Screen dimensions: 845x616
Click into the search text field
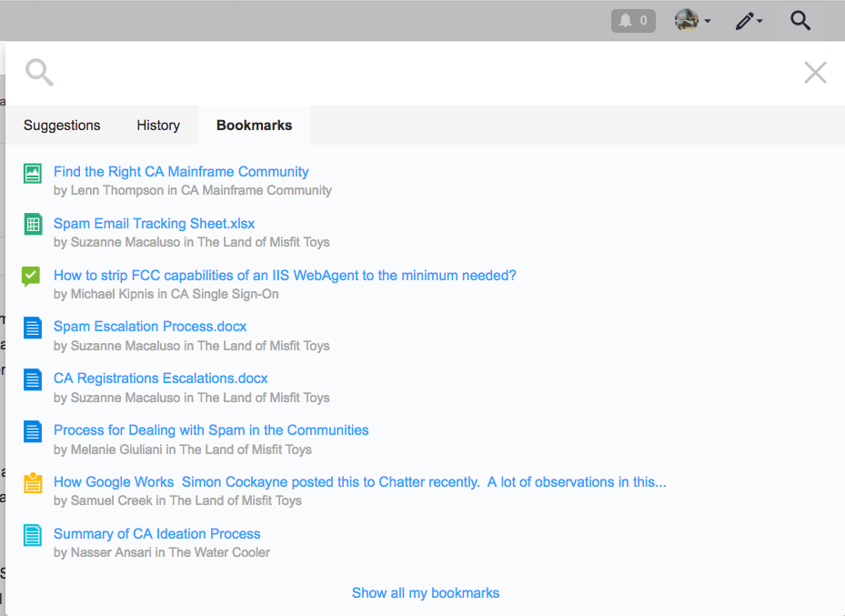(426, 73)
